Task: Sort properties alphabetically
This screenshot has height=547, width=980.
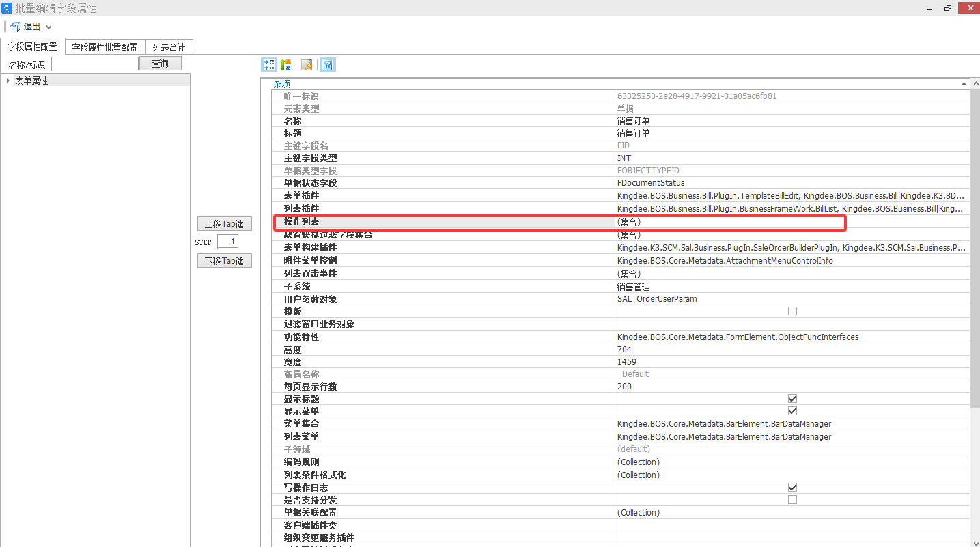Action: tap(285, 65)
